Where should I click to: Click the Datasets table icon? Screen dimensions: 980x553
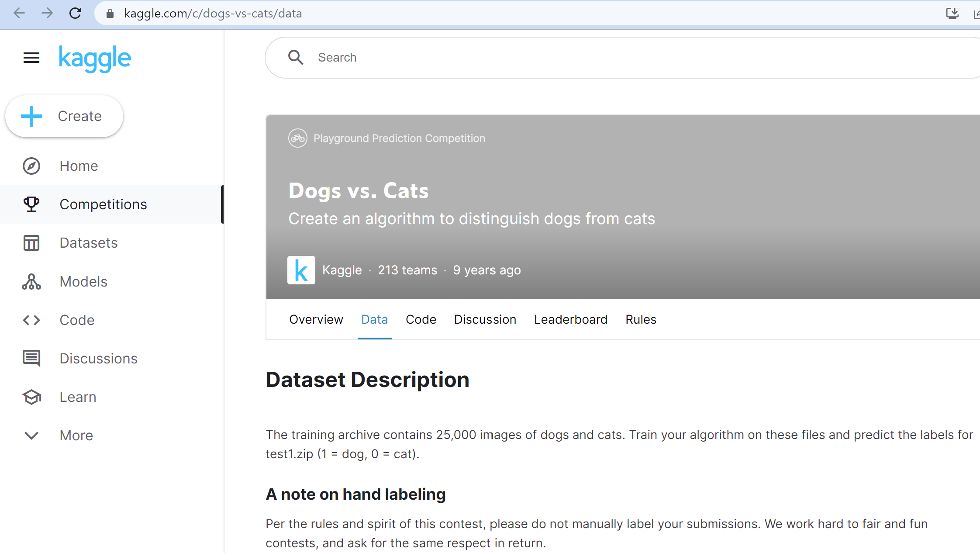pos(31,243)
